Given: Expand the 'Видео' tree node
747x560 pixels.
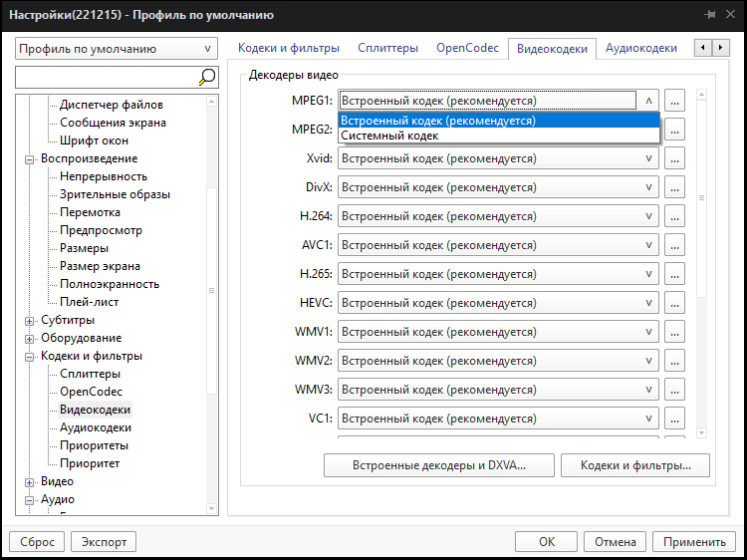Looking at the screenshot, I should point(30,481).
